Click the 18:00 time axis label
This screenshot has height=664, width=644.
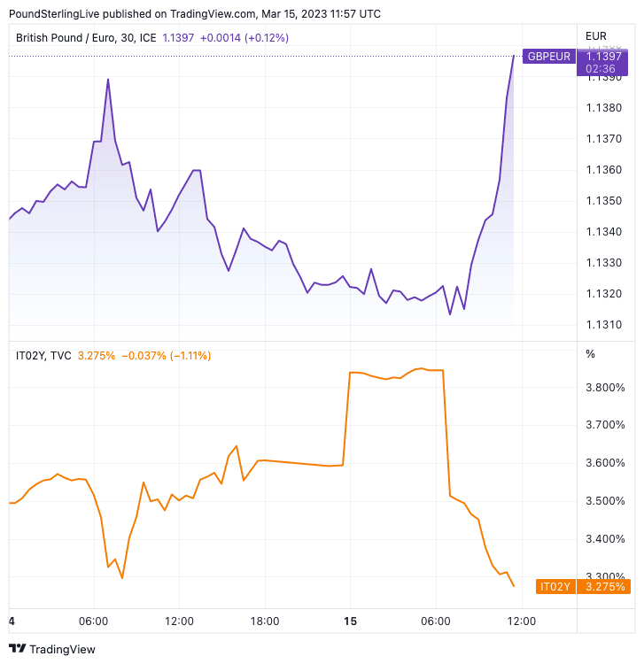(x=265, y=622)
